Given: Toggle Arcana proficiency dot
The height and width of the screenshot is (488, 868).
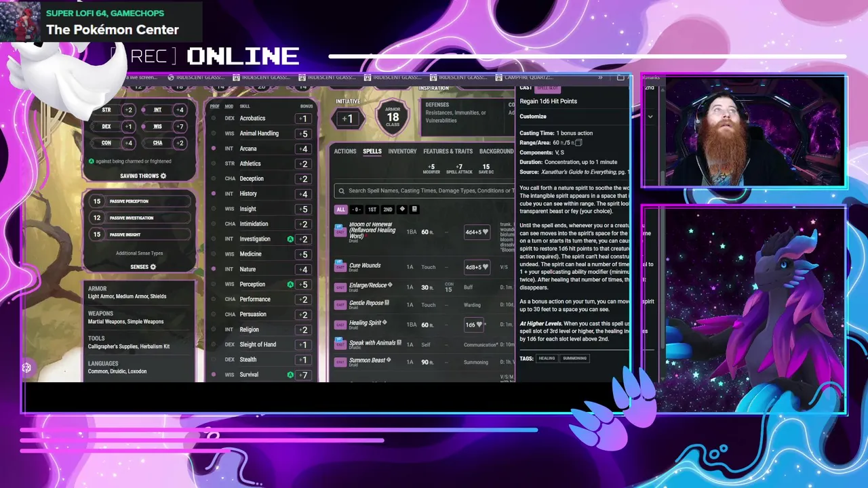Looking at the screenshot, I should point(214,148).
